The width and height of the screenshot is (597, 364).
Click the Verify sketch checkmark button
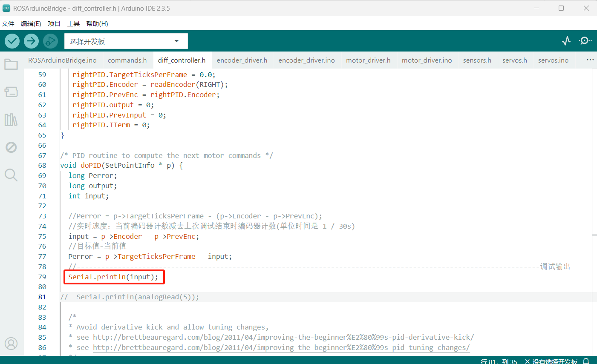tap(12, 41)
